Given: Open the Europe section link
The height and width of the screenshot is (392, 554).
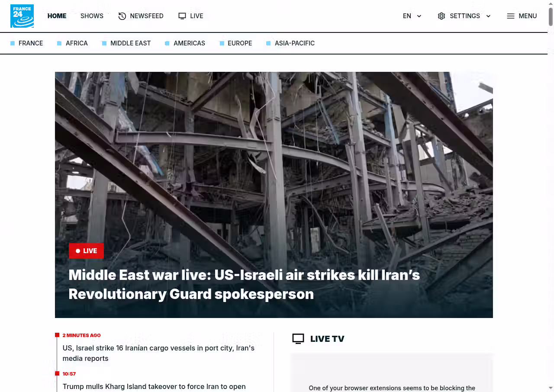Looking at the screenshot, I should click(x=240, y=43).
